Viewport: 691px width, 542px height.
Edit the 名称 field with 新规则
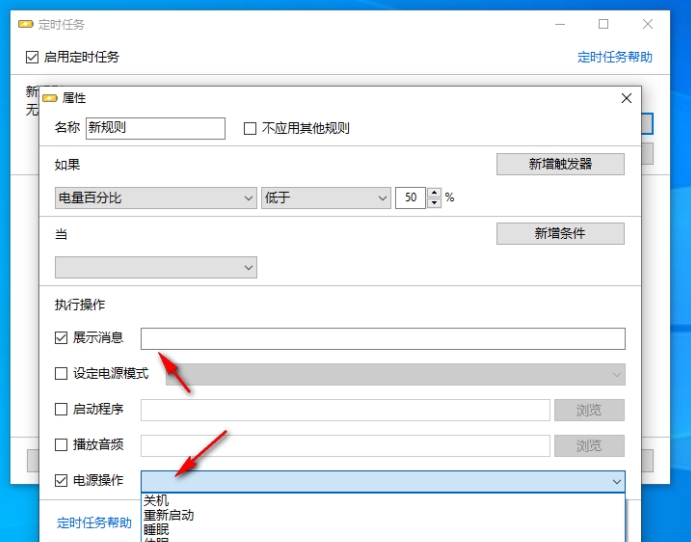(x=156, y=128)
